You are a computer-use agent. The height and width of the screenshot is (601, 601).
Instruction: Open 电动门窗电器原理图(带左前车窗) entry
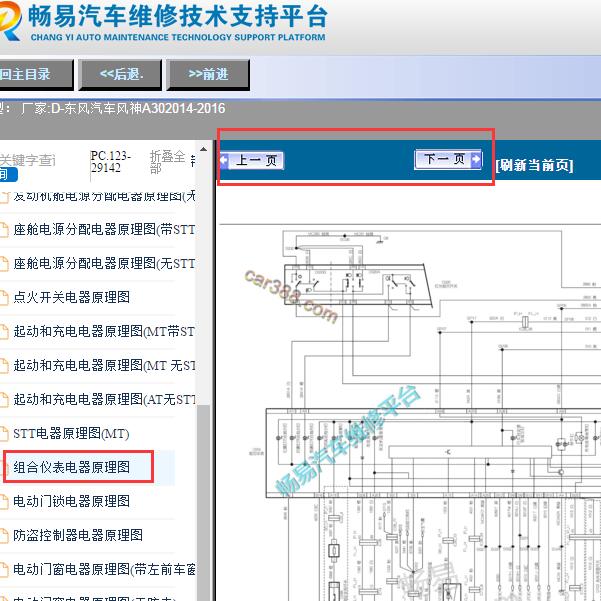tap(104, 569)
